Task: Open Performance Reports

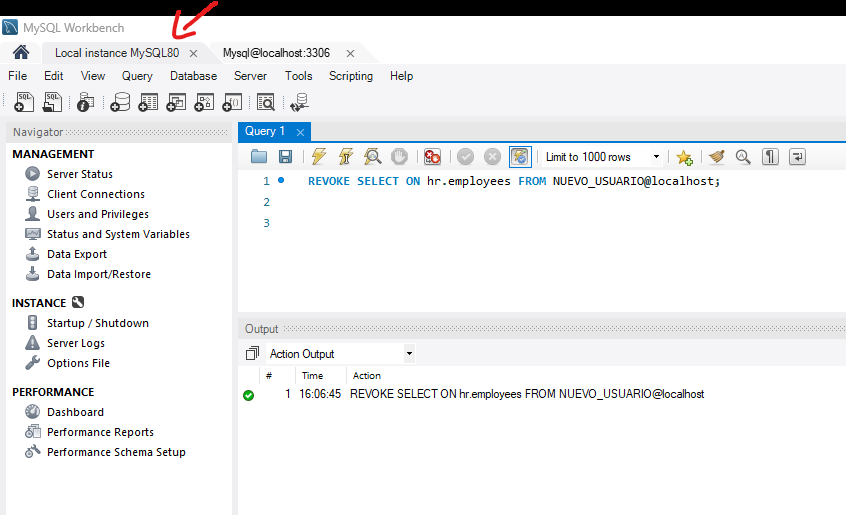Action: coord(100,431)
